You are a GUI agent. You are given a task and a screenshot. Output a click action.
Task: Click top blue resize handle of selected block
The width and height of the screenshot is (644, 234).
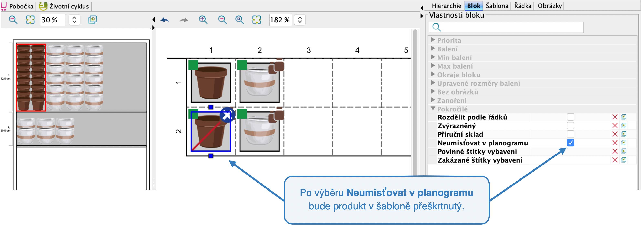coord(211,107)
